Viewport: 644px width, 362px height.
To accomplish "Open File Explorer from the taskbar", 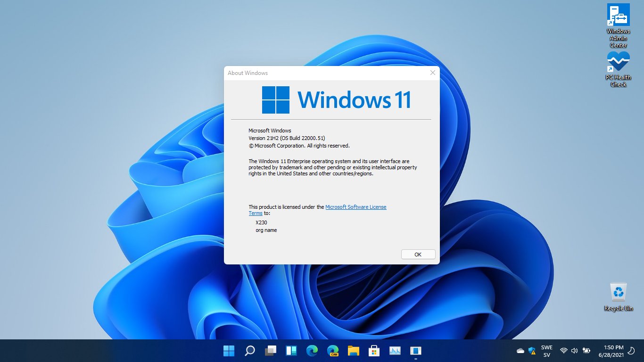I will pos(354,351).
